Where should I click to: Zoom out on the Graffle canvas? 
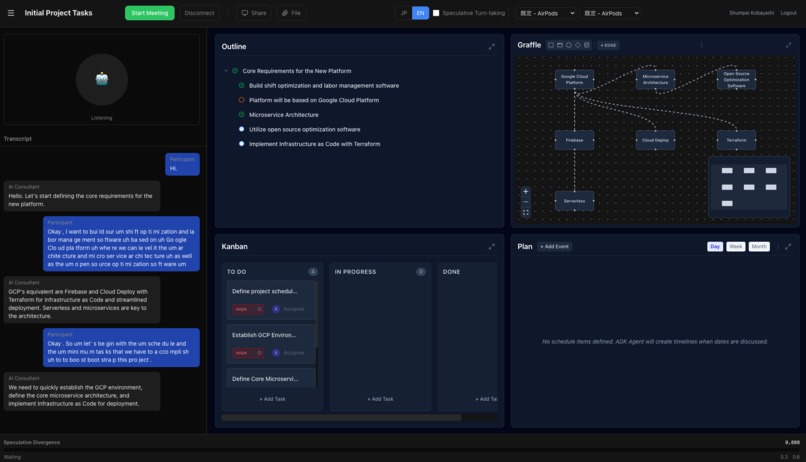525,202
